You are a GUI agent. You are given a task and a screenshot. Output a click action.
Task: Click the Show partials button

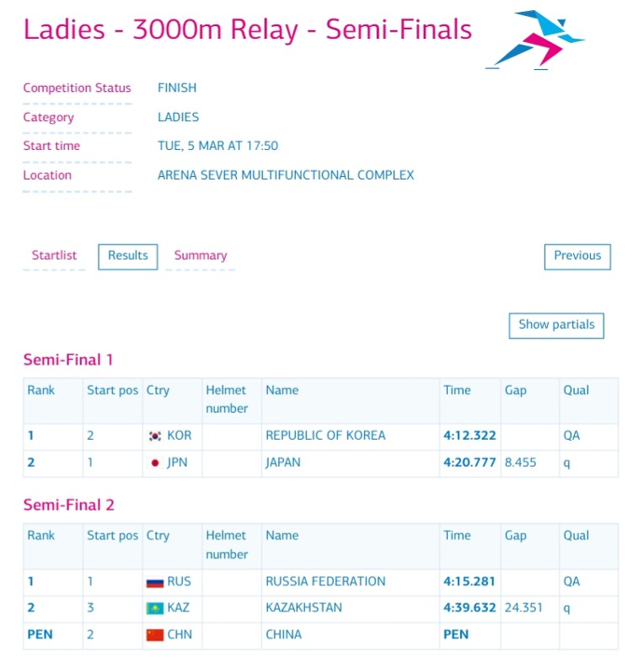click(x=556, y=325)
